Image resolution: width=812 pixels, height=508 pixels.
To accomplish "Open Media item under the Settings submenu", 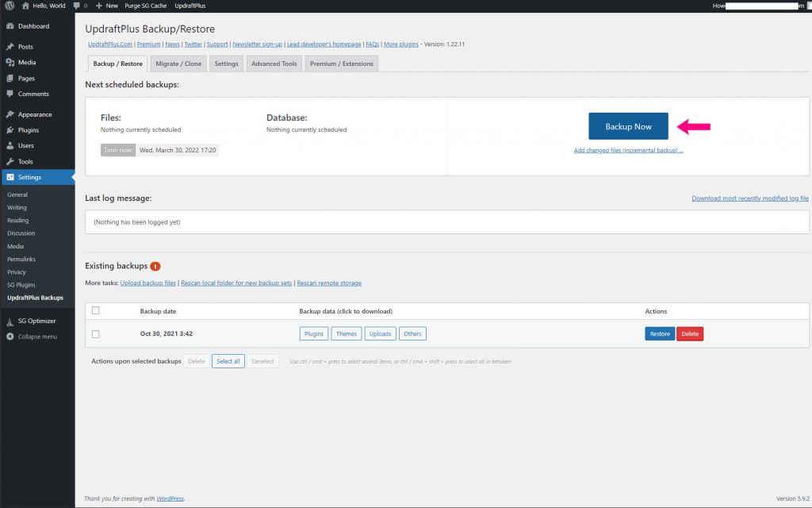I will click(15, 246).
